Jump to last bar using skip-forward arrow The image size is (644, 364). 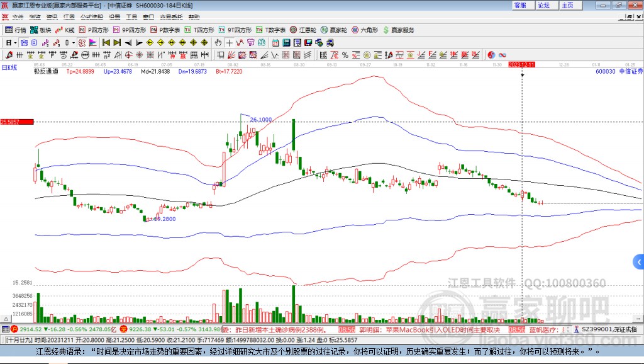pyautogui.click(x=117, y=43)
